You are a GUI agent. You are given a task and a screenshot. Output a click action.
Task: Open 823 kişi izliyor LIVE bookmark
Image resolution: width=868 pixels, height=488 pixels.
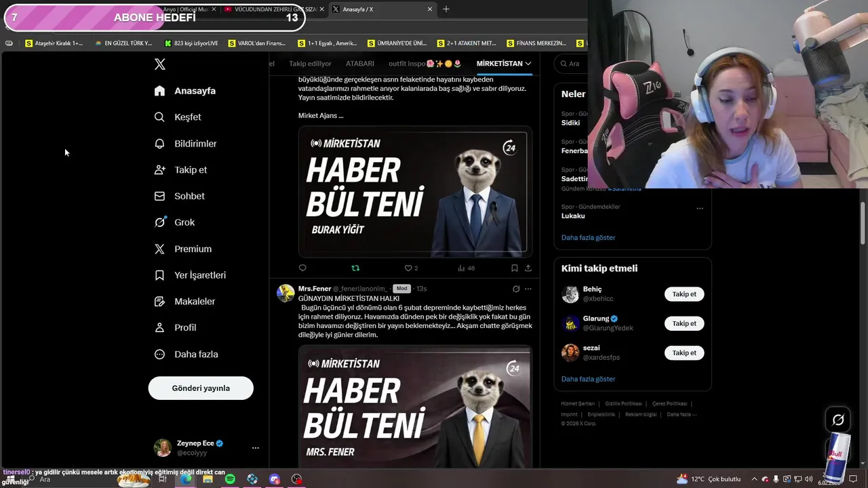(191, 43)
